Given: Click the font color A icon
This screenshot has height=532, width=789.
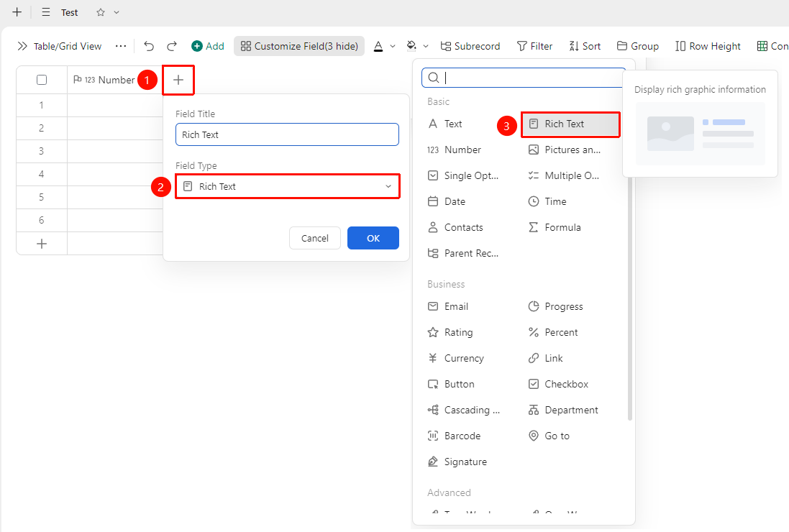Looking at the screenshot, I should click(x=378, y=46).
